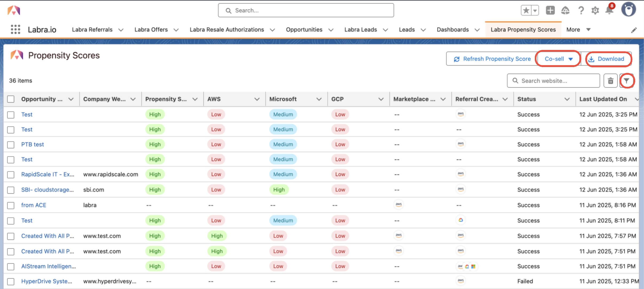
Task: Click the filter funnel icon
Action: 626,81
